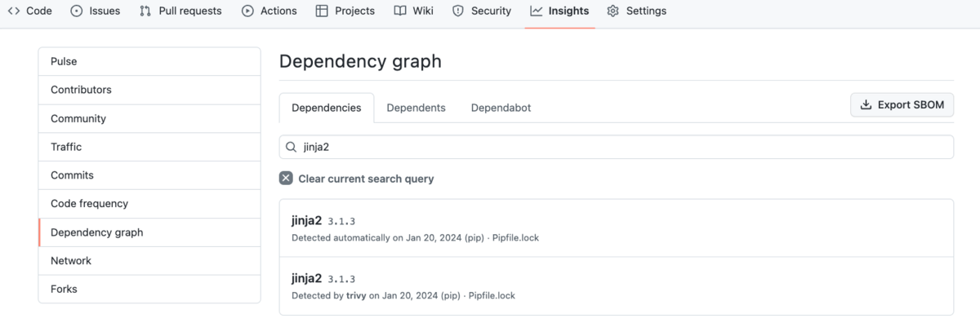The width and height of the screenshot is (980, 327).
Task: Open the Code tab
Action: (29, 11)
